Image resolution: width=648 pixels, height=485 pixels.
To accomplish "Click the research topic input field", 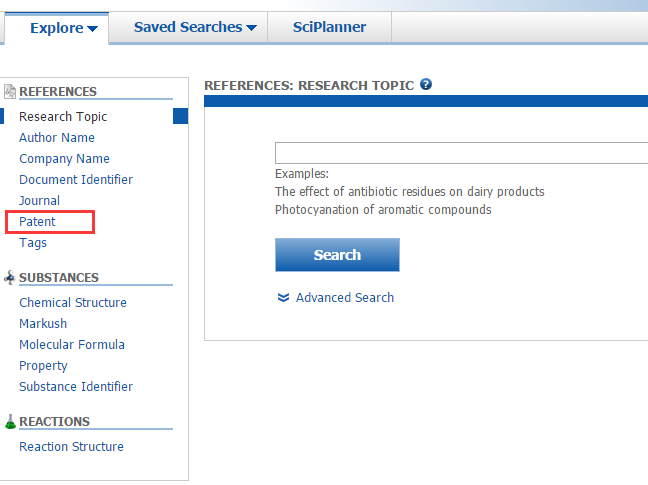I will [x=461, y=153].
